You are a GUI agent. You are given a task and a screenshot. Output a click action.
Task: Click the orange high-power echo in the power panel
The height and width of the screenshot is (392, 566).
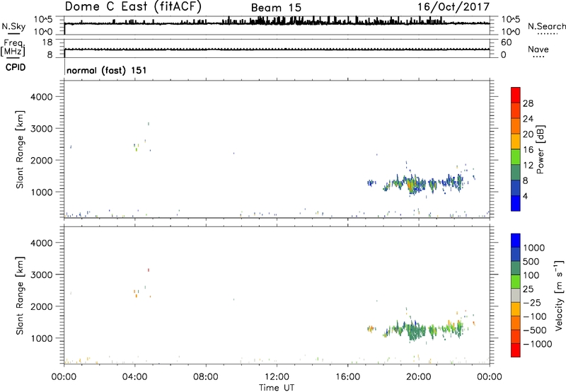coord(410,185)
